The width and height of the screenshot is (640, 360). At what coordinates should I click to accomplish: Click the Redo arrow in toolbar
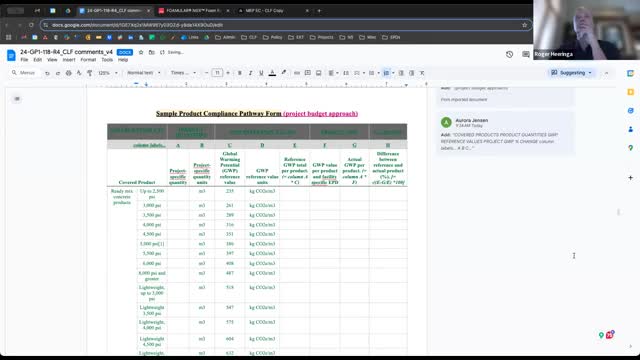click(58, 73)
